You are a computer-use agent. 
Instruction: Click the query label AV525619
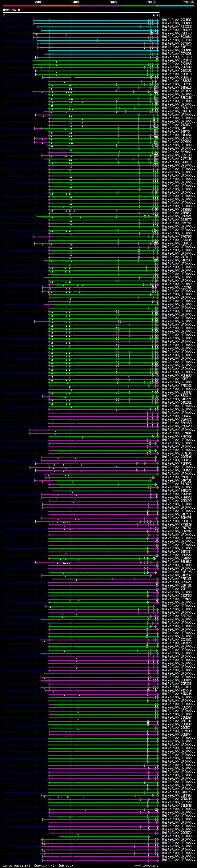click(11, 10)
